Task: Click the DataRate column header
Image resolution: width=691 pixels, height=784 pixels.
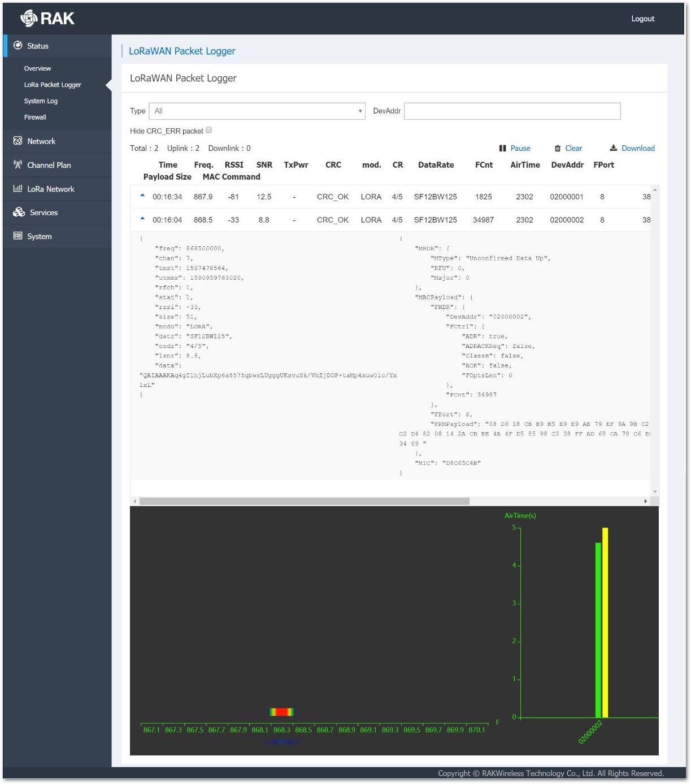Action: coord(436,165)
